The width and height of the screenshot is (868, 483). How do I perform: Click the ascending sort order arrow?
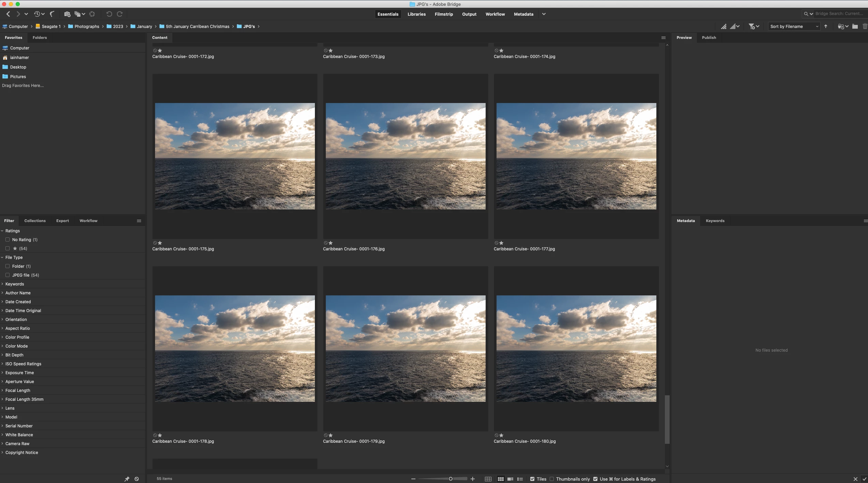click(826, 26)
